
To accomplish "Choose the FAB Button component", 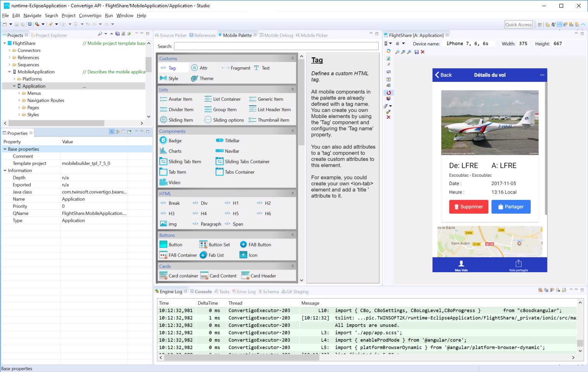I will (256, 245).
